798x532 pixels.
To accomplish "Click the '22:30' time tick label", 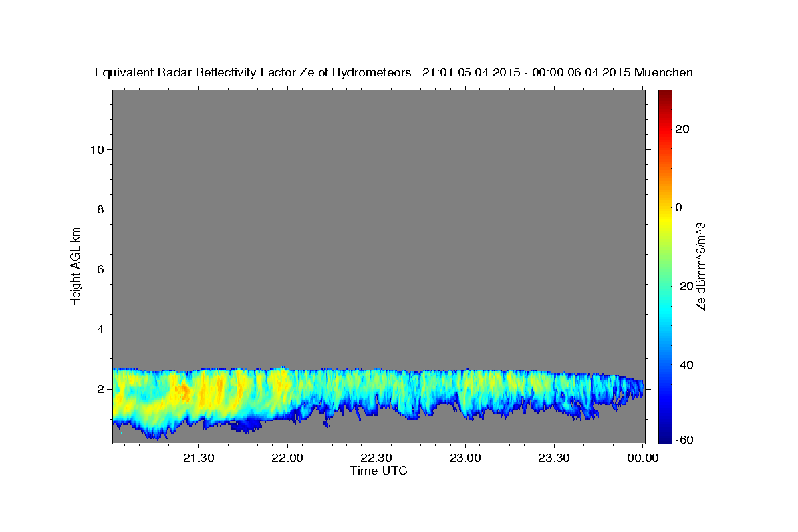I will (x=376, y=458).
